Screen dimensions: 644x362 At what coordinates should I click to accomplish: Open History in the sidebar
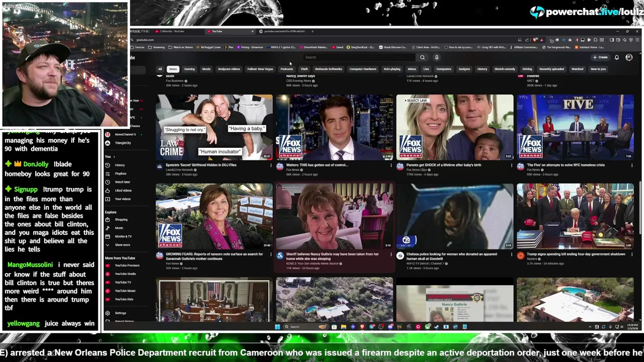(120, 165)
